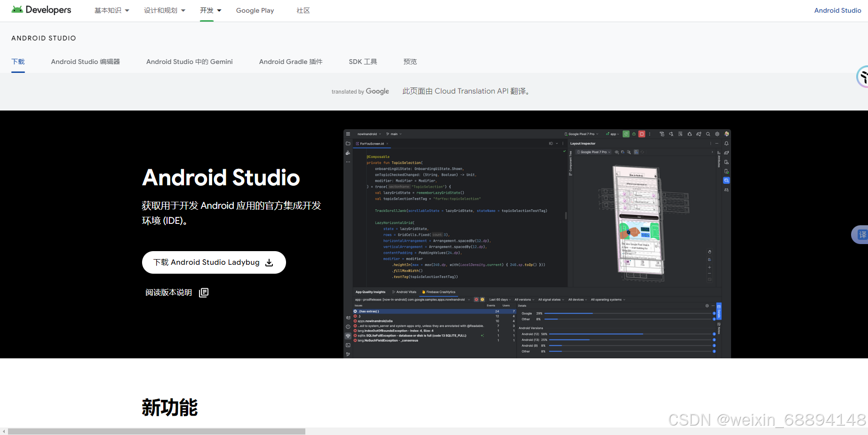Image resolution: width=868 pixels, height=435 pixels.
Task: Click the Android Studio link at top right
Action: [x=837, y=10]
